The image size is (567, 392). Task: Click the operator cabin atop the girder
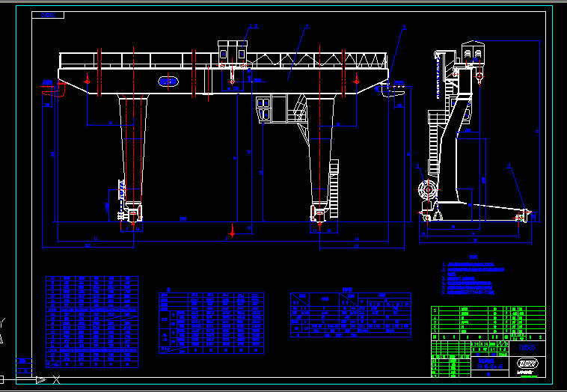tap(232, 52)
